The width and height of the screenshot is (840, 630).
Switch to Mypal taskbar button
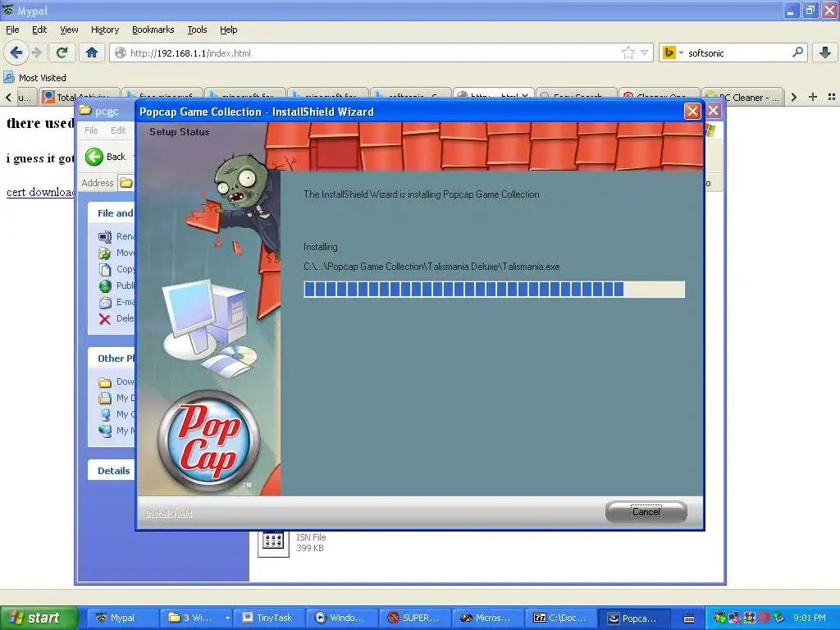(121, 618)
